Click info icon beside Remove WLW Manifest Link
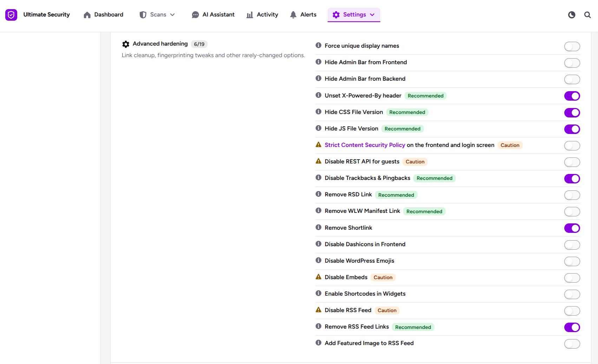This screenshot has width=598, height=364. (318, 210)
